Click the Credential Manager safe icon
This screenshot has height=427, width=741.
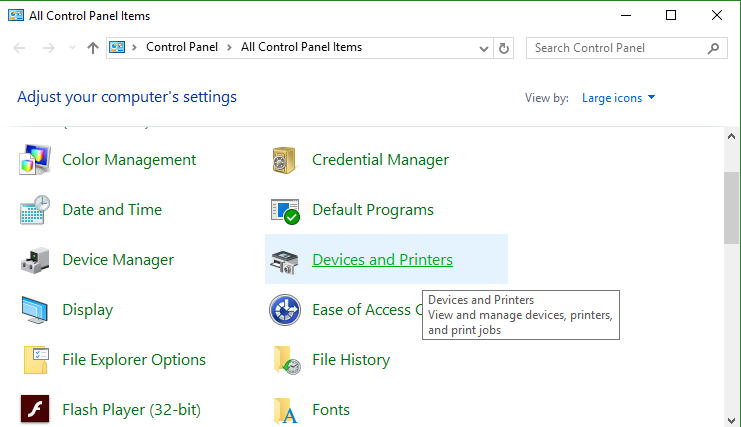285,160
